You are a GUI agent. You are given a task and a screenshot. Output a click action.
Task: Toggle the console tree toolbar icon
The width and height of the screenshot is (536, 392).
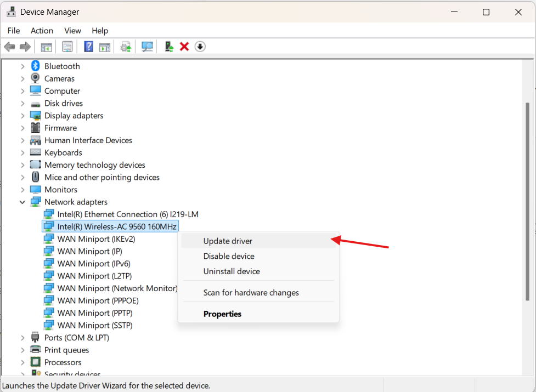(46, 47)
